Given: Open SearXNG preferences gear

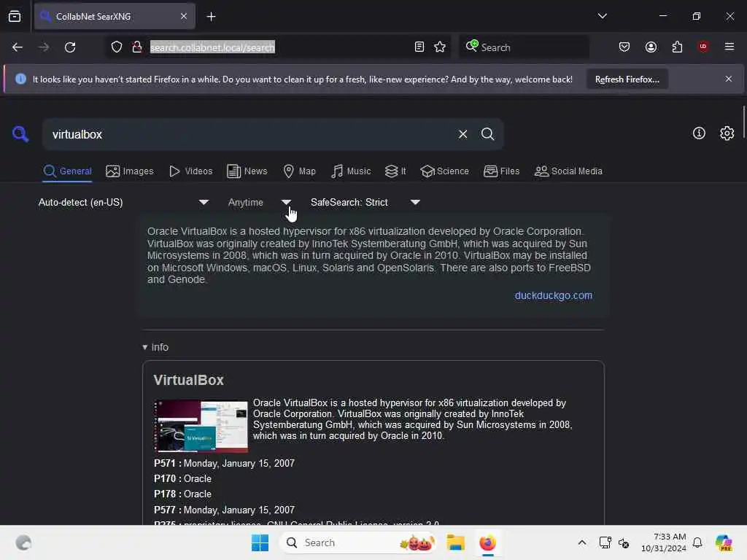Looking at the screenshot, I should [727, 133].
